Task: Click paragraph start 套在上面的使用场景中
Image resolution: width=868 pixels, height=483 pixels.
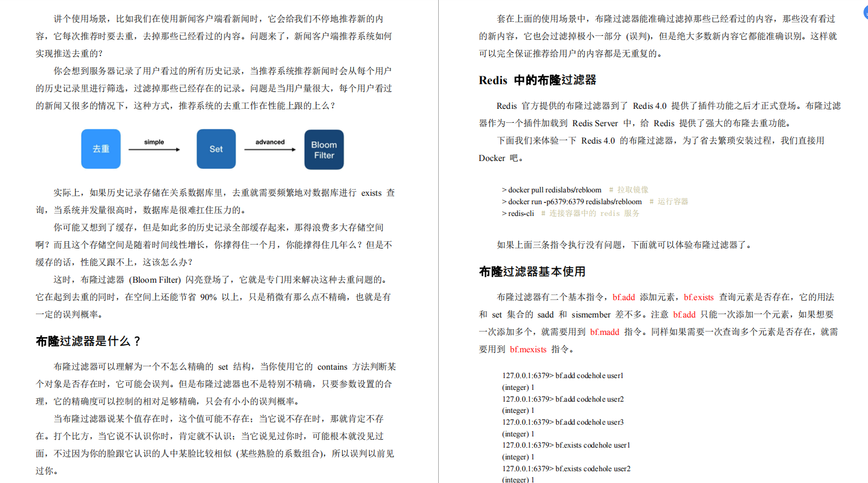Action: click(x=541, y=19)
